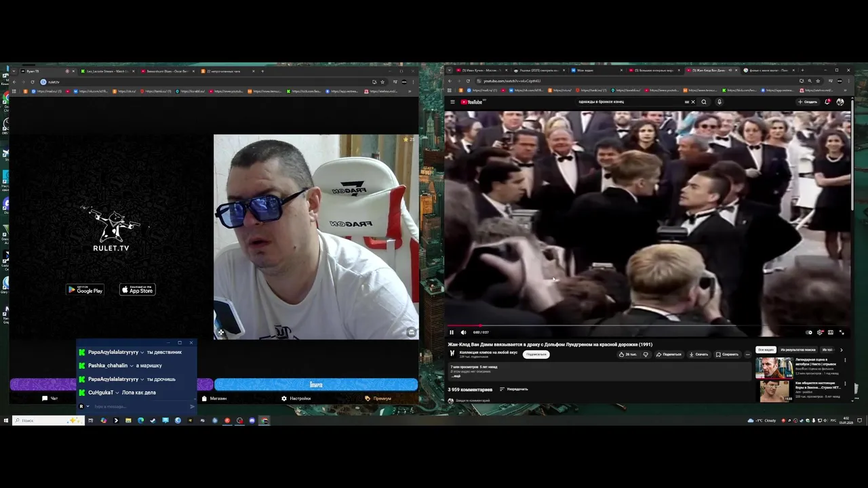
Task: Select the Из результатов поиска chip
Action: (x=798, y=350)
